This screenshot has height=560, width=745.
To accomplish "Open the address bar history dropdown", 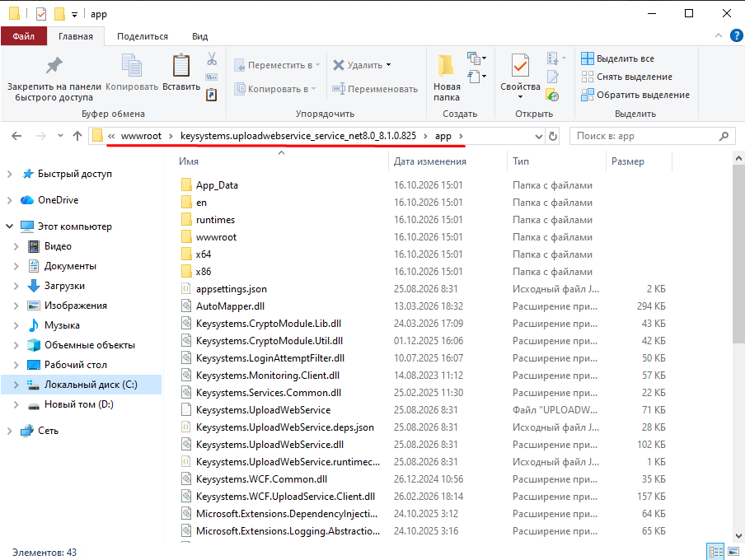I will pyautogui.click(x=538, y=137).
